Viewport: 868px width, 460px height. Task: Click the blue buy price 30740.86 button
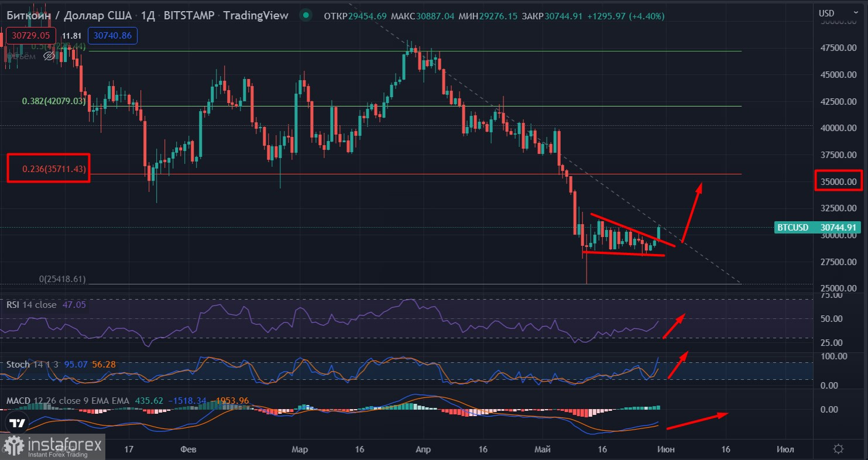pyautogui.click(x=112, y=36)
